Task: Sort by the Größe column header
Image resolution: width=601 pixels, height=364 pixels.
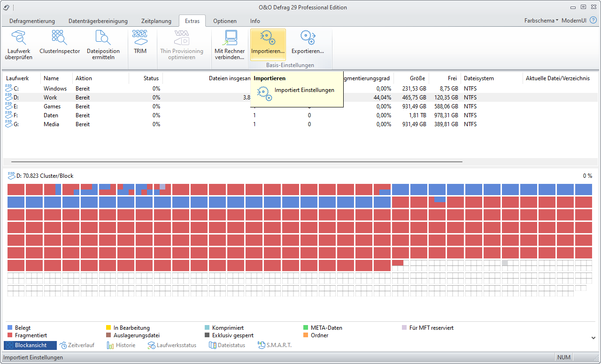Action: click(411, 78)
